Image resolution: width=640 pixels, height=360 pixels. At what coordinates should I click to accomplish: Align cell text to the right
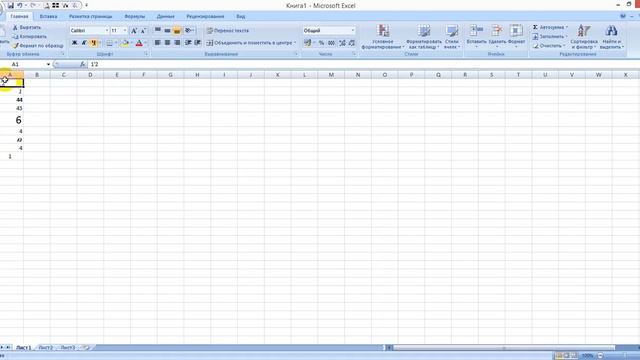coord(177,43)
